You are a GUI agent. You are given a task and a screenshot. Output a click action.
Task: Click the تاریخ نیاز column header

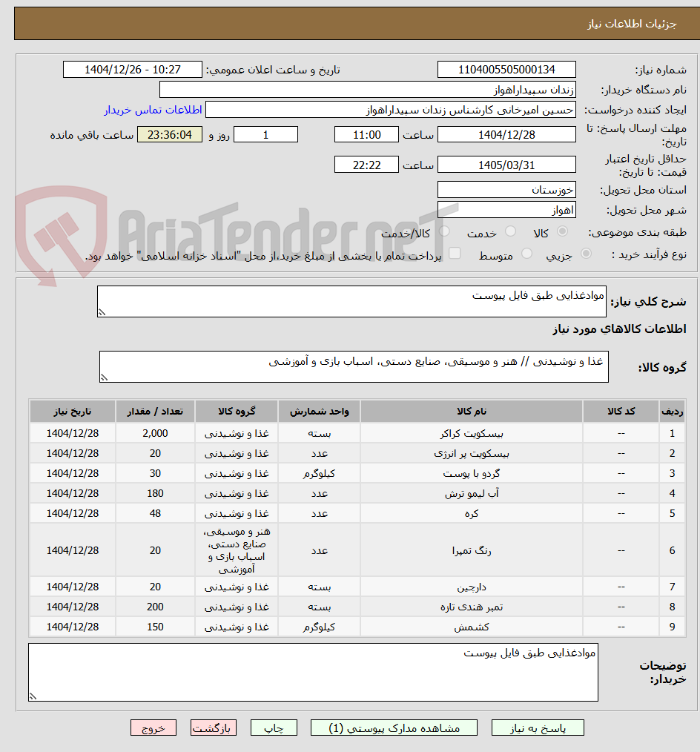point(73,412)
